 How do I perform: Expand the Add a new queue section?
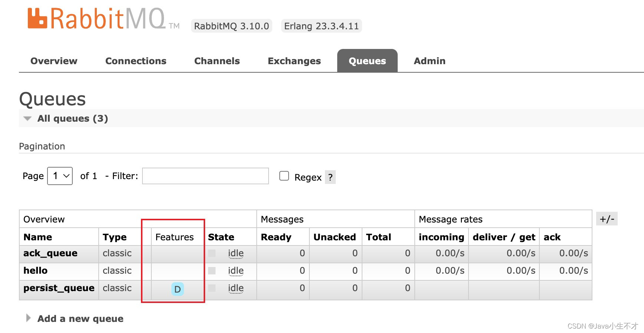[80, 319]
